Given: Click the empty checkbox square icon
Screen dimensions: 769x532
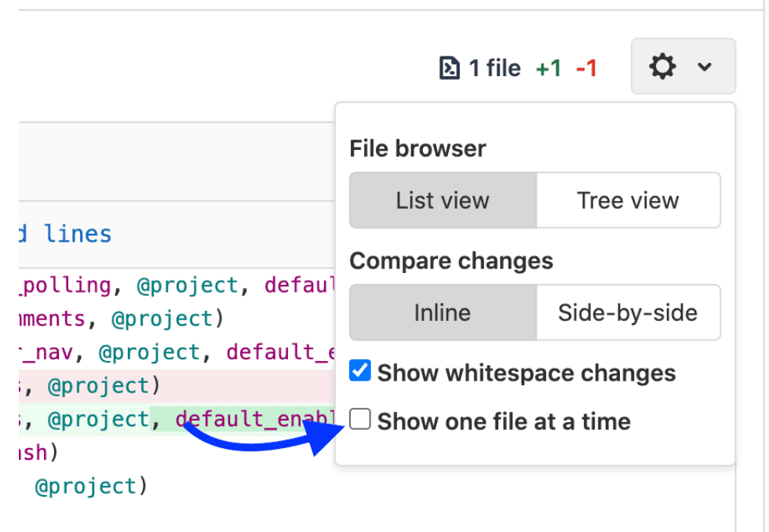Looking at the screenshot, I should (359, 419).
